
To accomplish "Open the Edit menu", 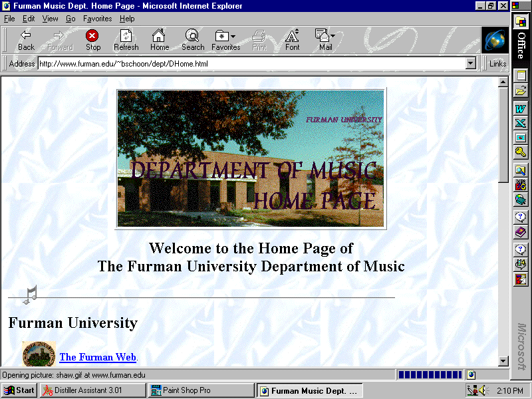I will click(29, 19).
